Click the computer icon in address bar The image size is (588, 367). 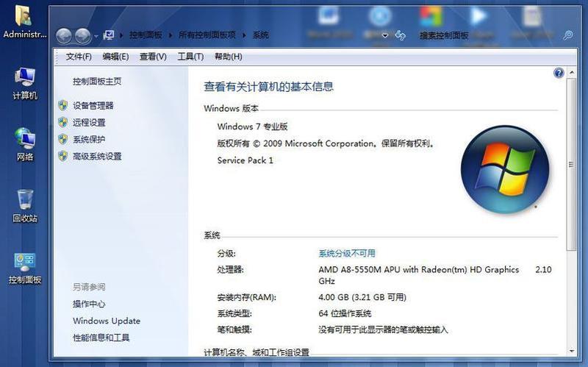pos(108,35)
